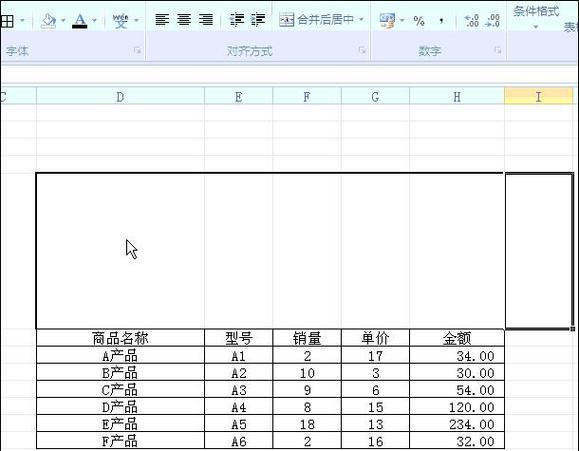Viewport: 579px width, 451px height.
Task: Select the B产品 cell
Action: 120,372
